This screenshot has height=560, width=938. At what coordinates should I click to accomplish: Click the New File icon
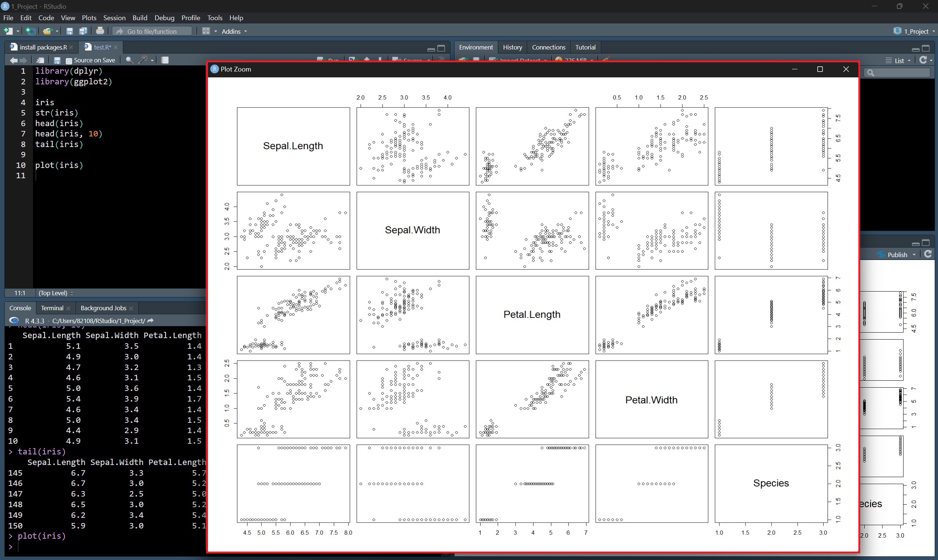[x=8, y=31]
